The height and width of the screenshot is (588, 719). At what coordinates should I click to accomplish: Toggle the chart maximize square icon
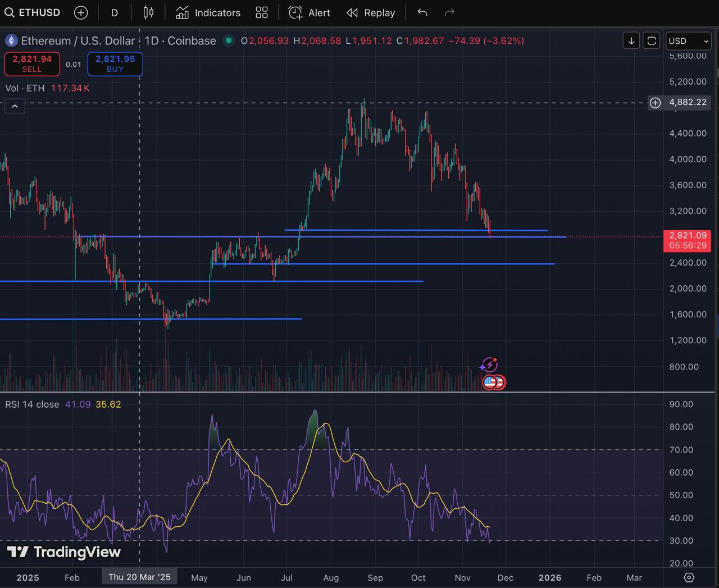tap(651, 41)
